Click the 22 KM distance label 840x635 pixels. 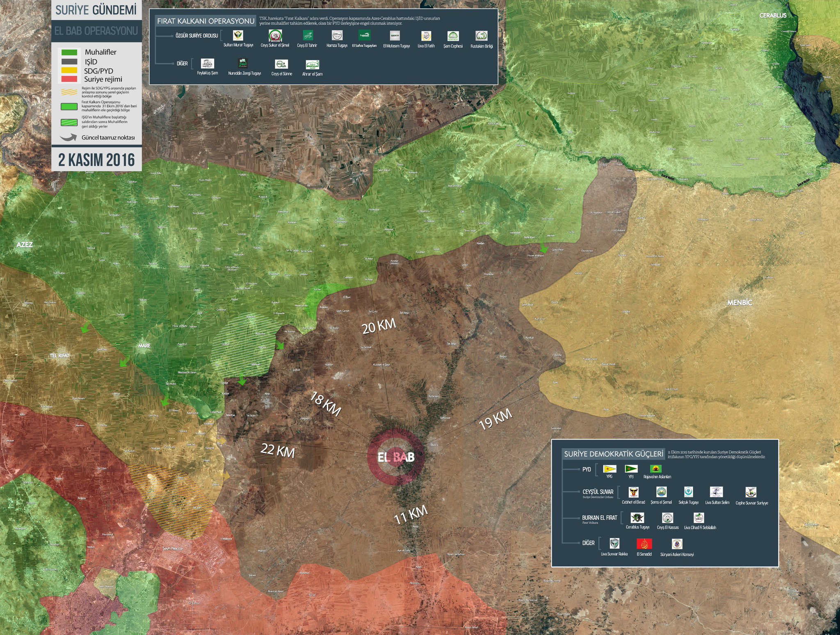pos(278,450)
